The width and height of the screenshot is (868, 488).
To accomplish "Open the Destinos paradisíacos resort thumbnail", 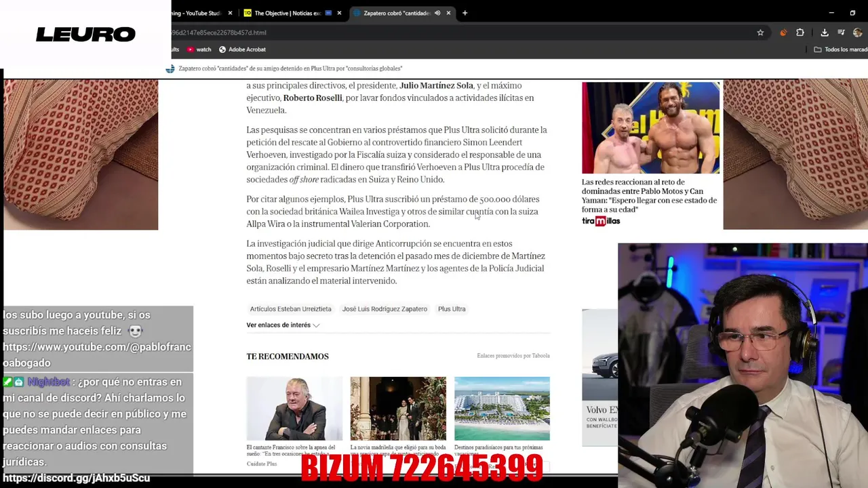I will point(502,409).
